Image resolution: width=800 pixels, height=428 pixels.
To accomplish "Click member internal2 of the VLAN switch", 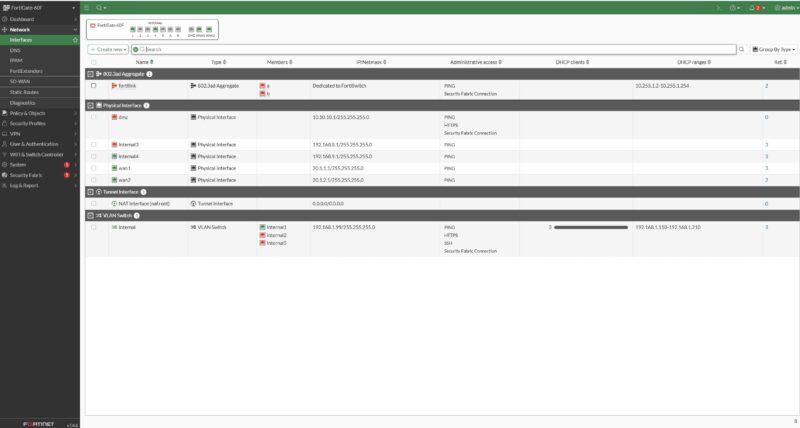I will (x=273, y=235).
